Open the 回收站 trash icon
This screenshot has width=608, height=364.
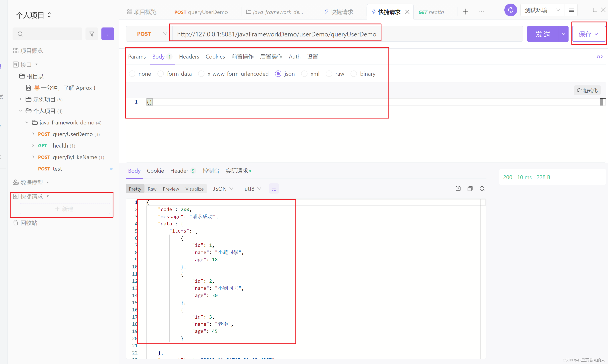16,223
